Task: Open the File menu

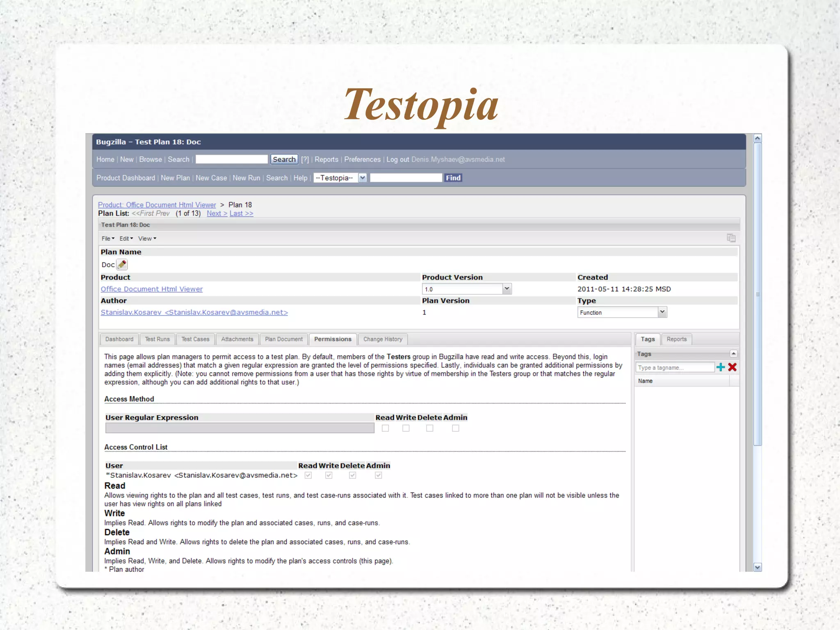Action: (108, 238)
